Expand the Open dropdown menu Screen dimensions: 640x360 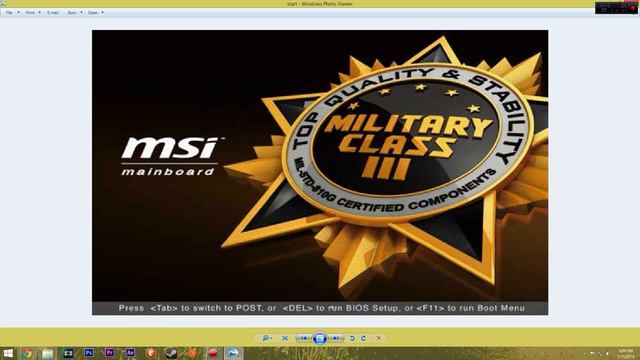(x=96, y=13)
